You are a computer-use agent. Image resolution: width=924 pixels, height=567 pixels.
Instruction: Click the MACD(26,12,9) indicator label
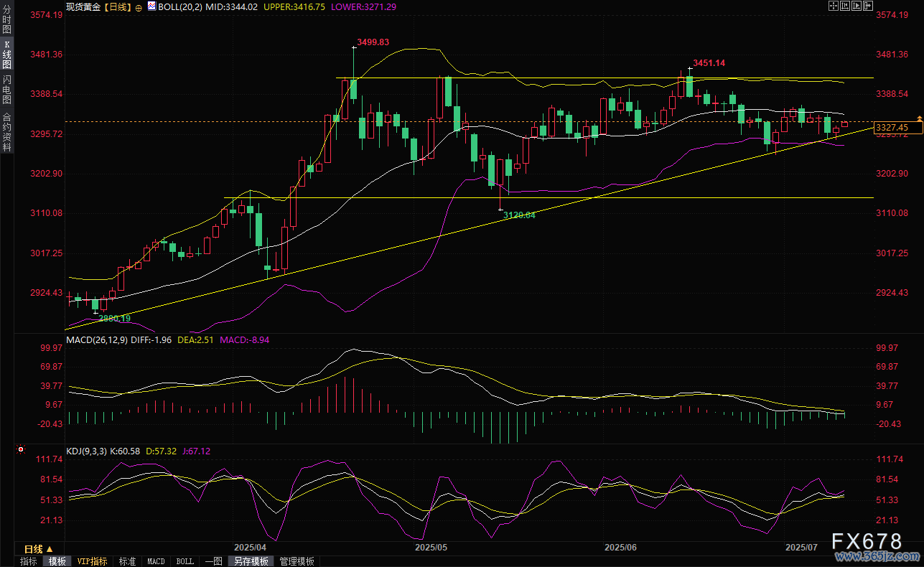pyautogui.click(x=98, y=339)
